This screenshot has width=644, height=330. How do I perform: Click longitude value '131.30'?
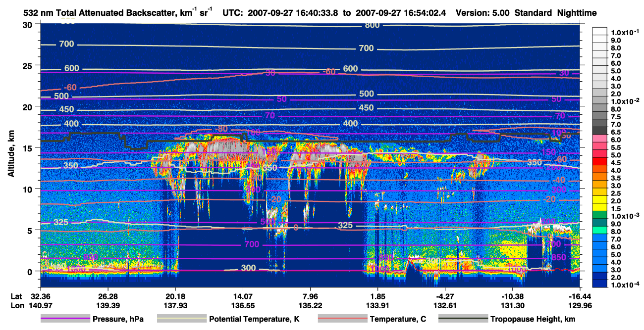pos(512,305)
